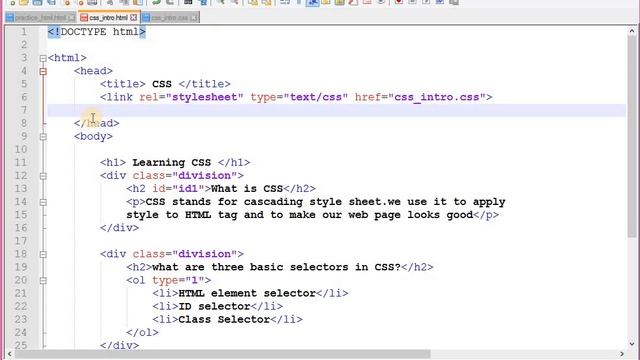Viewport: 640px width, 360px height.
Task: Click the text web page looks good
Action: [x=410, y=215]
